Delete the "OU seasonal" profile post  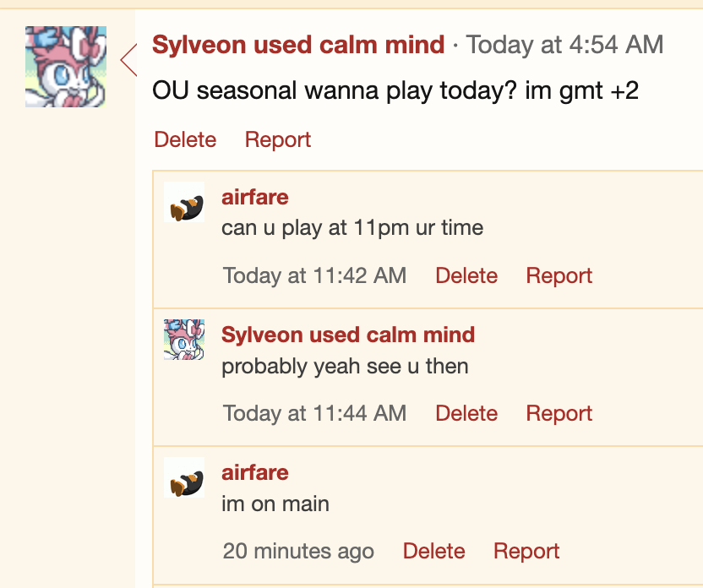click(185, 139)
